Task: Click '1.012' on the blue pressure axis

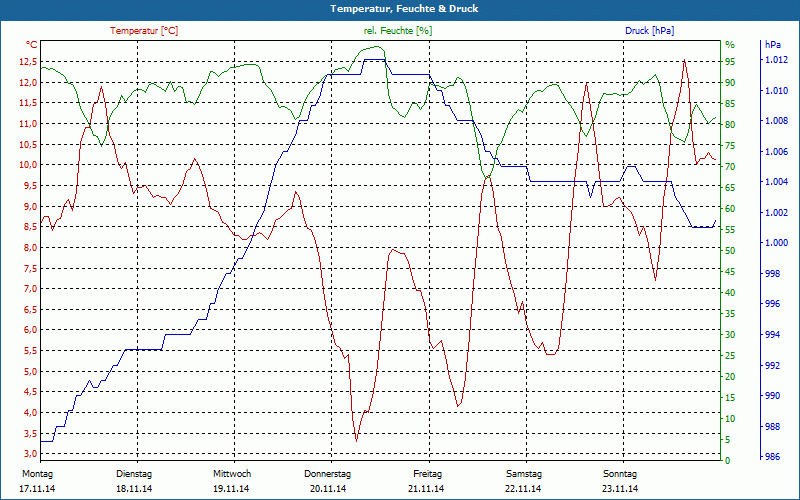Action: [776, 60]
